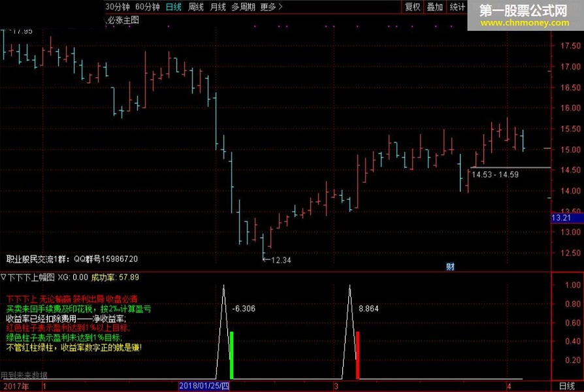The height and width of the screenshot is (392, 584).
Task: Click the 14.53 - 14.59 gap label
Action: tap(495, 174)
